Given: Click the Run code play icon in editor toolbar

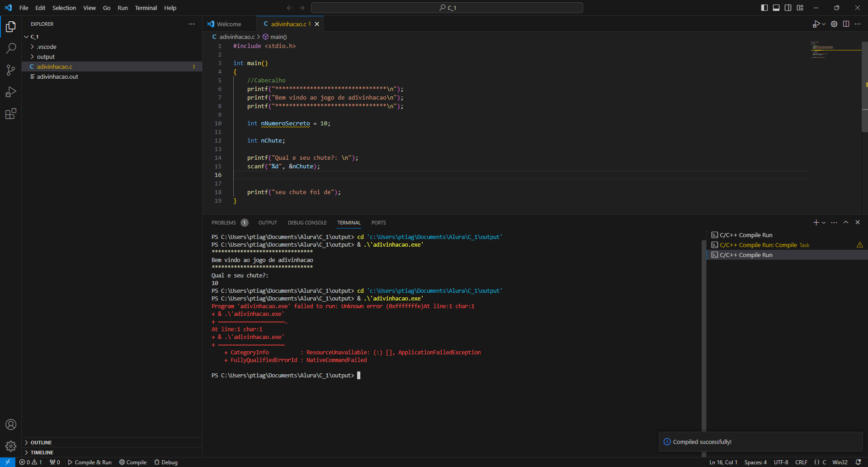Looking at the screenshot, I should pyautogui.click(x=816, y=24).
